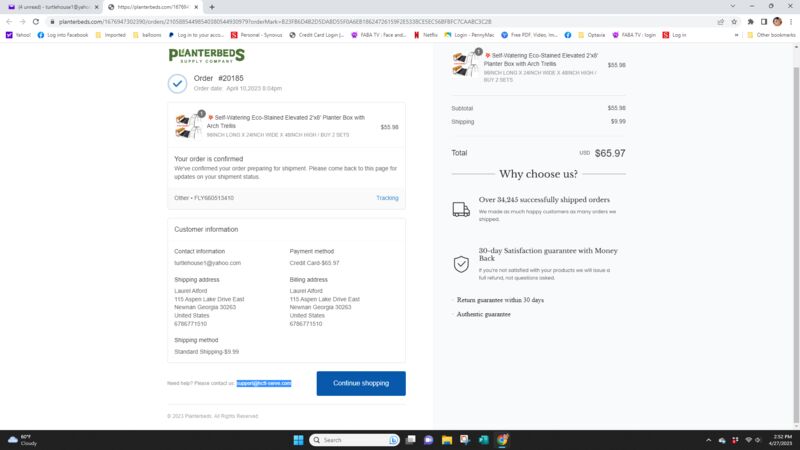The height and width of the screenshot is (450, 800).
Task: Open the balloons bookmarks folder
Action: 147,35
